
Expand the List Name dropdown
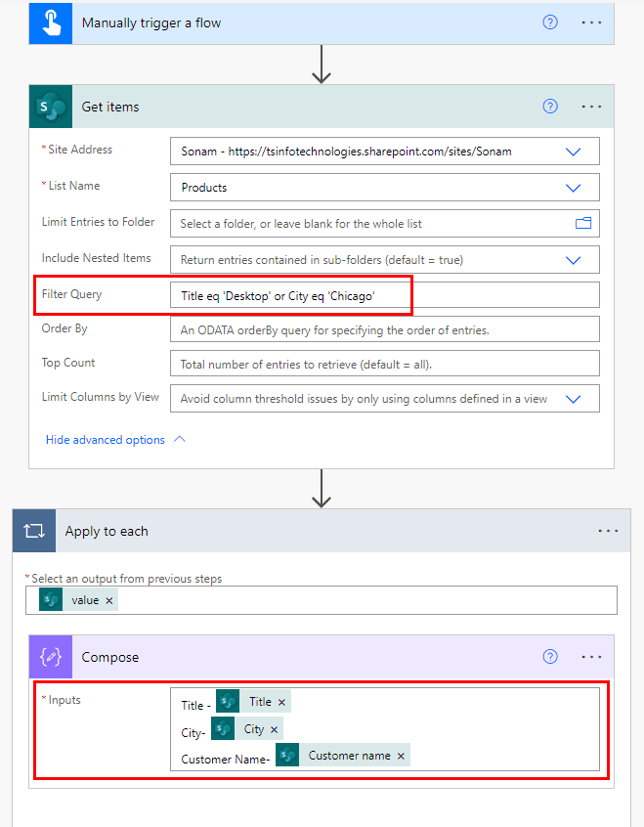[574, 188]
